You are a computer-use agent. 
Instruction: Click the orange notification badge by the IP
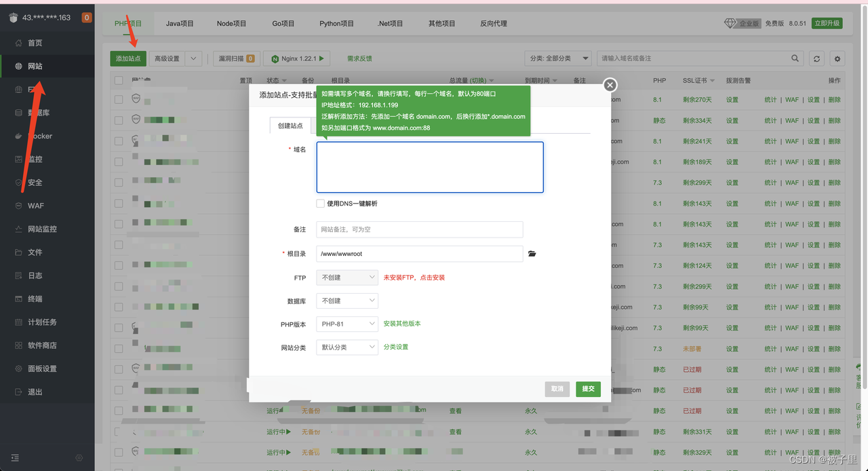point(87,18)
